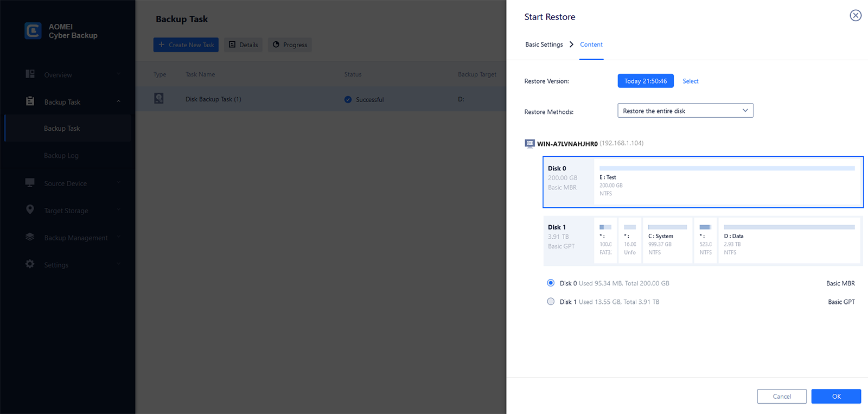Open the Backup Log submenu item
Viewport: 868px width, 414px height.
67,156
